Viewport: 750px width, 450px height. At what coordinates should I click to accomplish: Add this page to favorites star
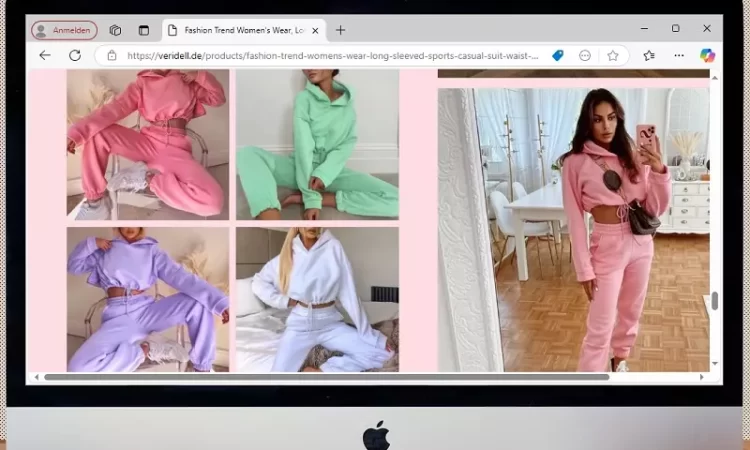point(613,55)
